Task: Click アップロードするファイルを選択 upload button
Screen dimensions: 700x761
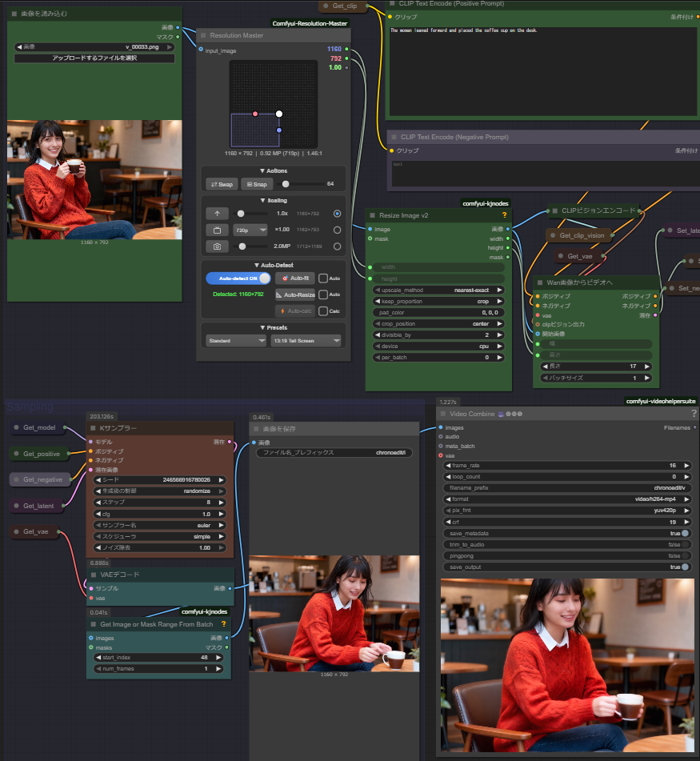Action: pyautogui.click(x=94, y=58)
